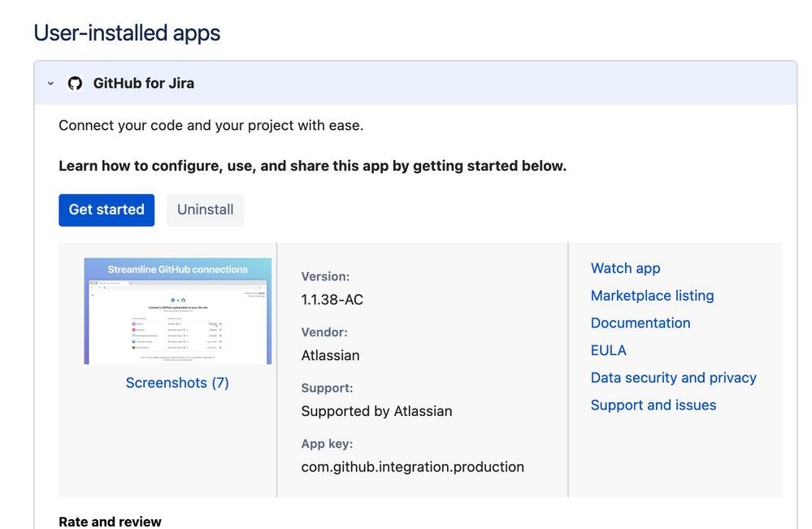Open the Screenshots (7) link
The image size is (812, 529).
177,383
